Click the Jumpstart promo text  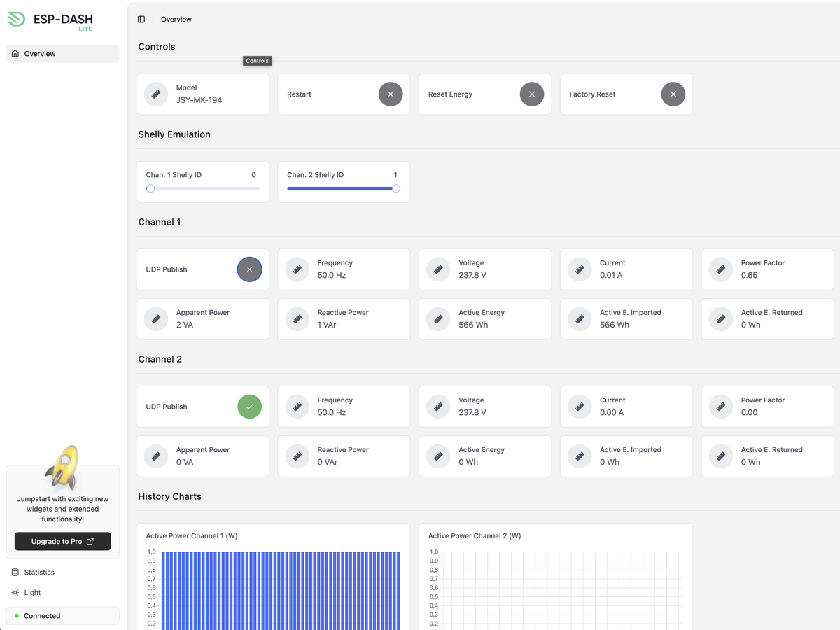[63, 509]
